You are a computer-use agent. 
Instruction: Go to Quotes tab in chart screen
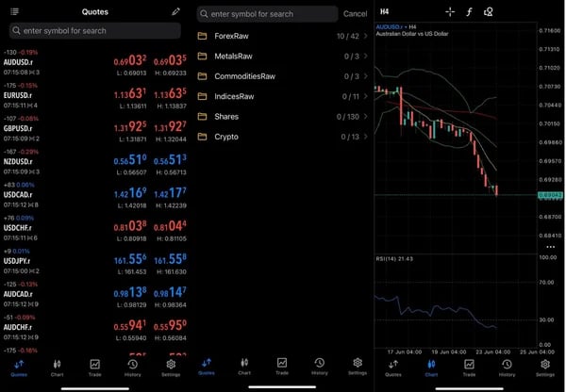pos(393,367)
